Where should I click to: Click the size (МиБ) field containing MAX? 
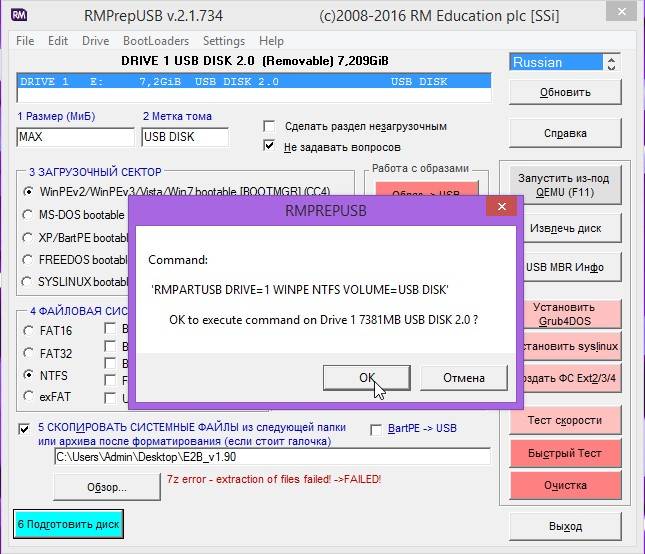coord(76,137)
